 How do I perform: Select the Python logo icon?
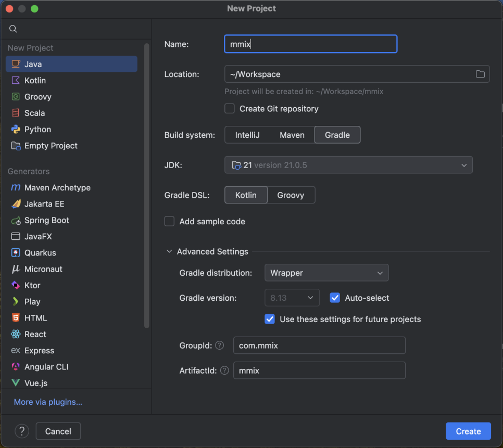16,129
